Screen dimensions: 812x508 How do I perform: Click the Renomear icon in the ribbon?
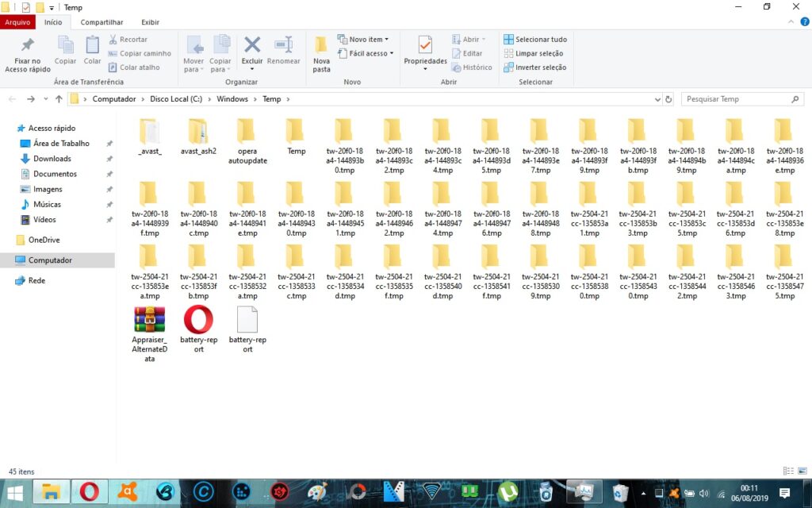(283, 47)
